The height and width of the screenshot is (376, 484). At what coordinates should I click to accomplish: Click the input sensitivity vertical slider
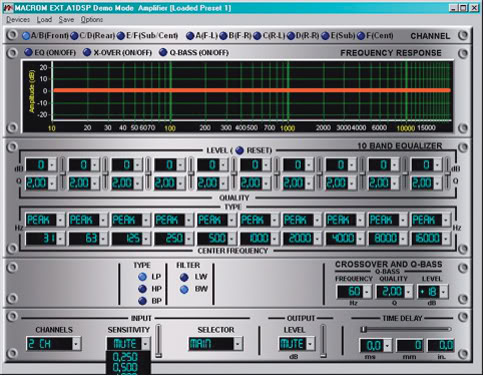[159, 341]
